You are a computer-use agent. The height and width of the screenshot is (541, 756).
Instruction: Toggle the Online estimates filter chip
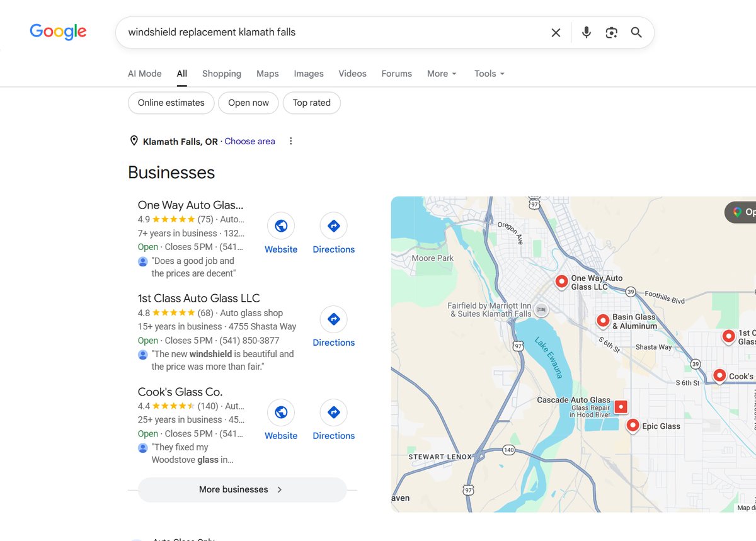click(x=171, y=103)
